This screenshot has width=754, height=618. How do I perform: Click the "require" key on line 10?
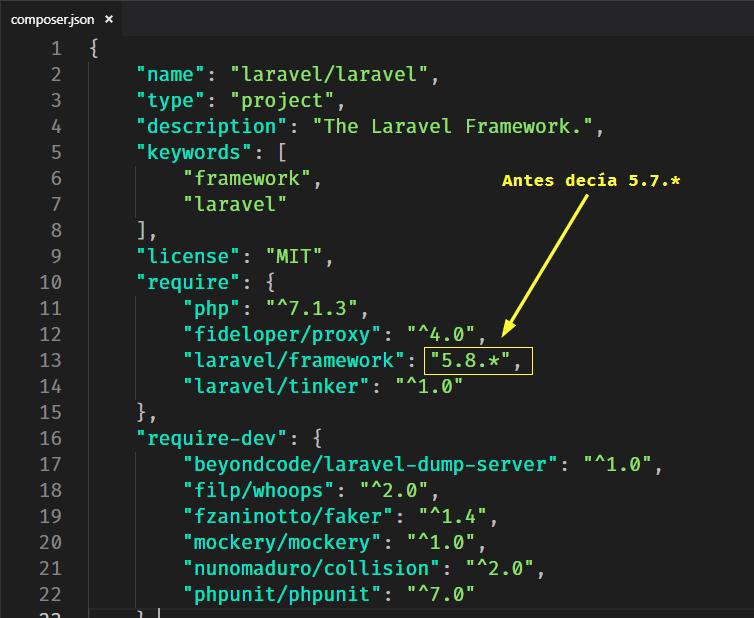click(x=188, y=282)
